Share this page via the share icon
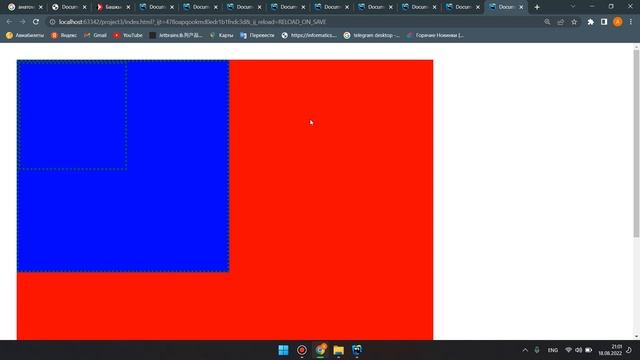 [x=561, y=22]
